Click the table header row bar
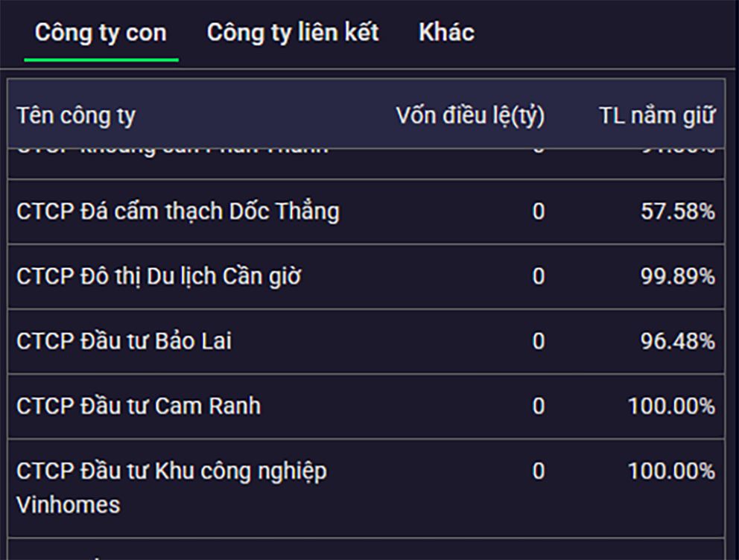 [369, 116]
